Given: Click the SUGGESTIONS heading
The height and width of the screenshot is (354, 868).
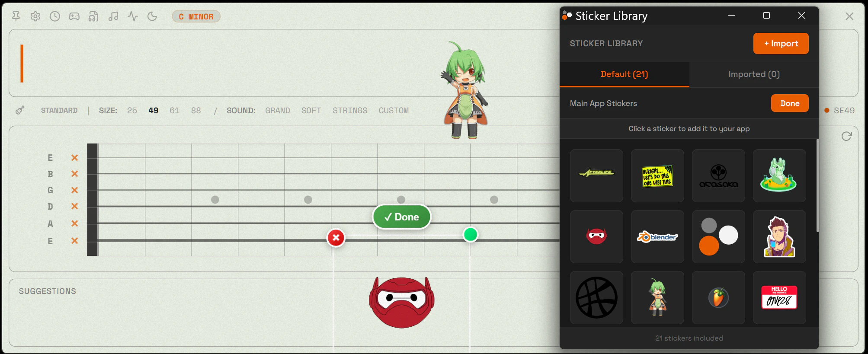Looking at the screenshot, I should (x=48, y=291).
